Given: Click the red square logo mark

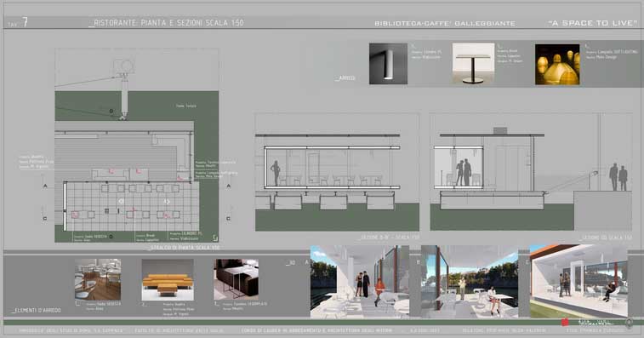Looking at the screenshot, I should coord(565,323).
